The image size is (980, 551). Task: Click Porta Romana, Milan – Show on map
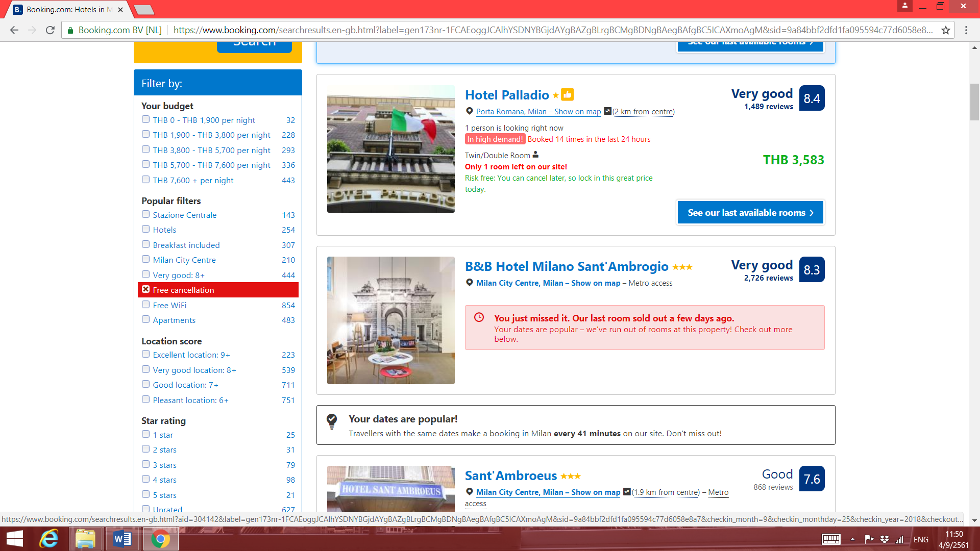coord(538,112)
